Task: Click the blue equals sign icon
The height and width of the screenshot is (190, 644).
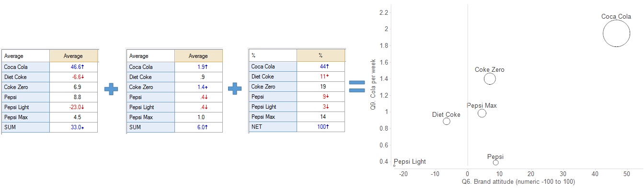Action: click(x=357, y=87)
